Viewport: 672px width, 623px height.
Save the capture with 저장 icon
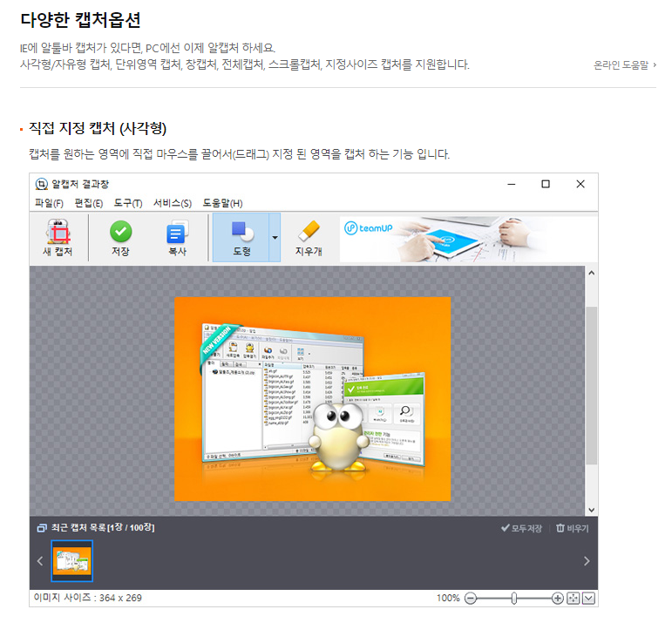point(120,237)
